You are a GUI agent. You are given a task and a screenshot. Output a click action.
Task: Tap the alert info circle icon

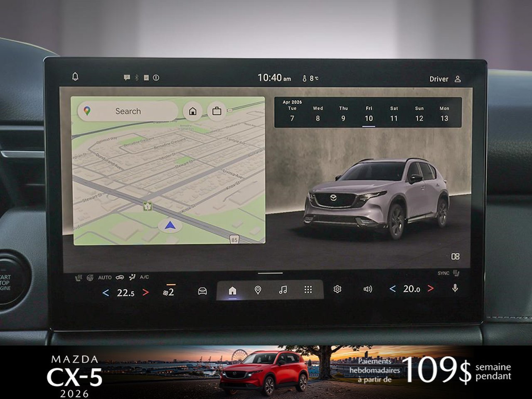(156, 78)
